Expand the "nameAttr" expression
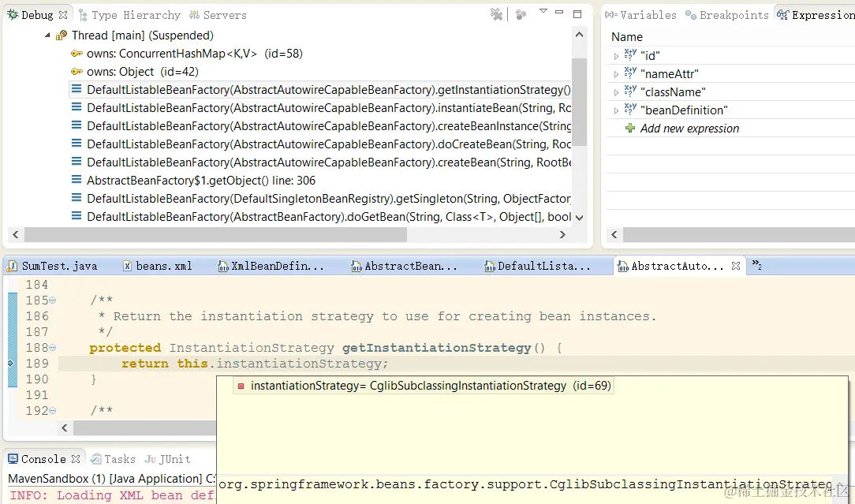 [x=616, y=74]
